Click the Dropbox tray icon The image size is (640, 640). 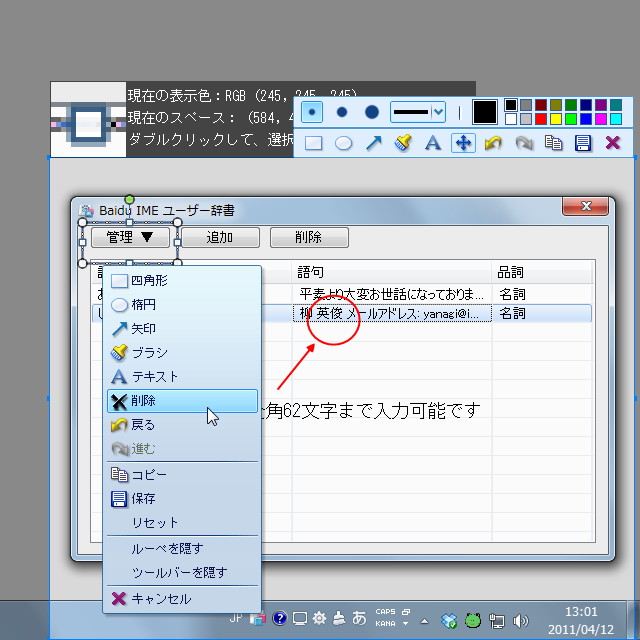(x=449, y=621)
